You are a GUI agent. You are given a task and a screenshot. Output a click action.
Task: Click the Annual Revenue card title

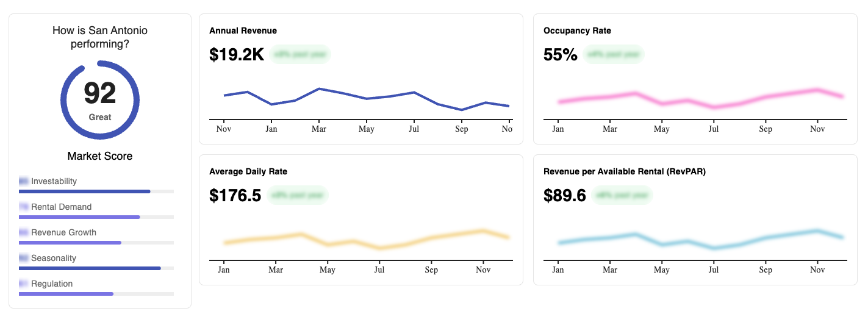[x=243, y=30]
